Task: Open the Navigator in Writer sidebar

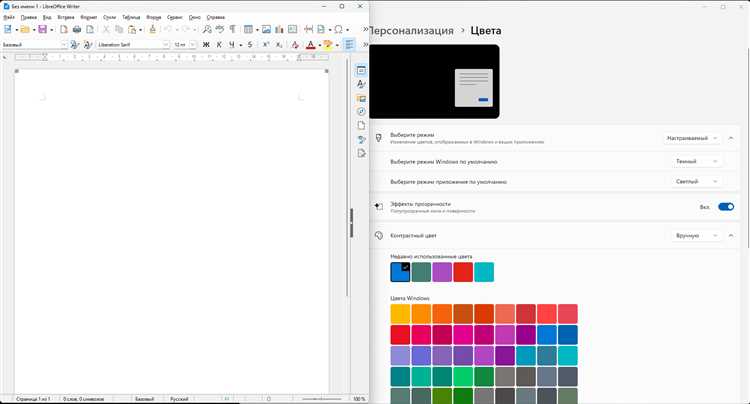Action: (361, 111)
